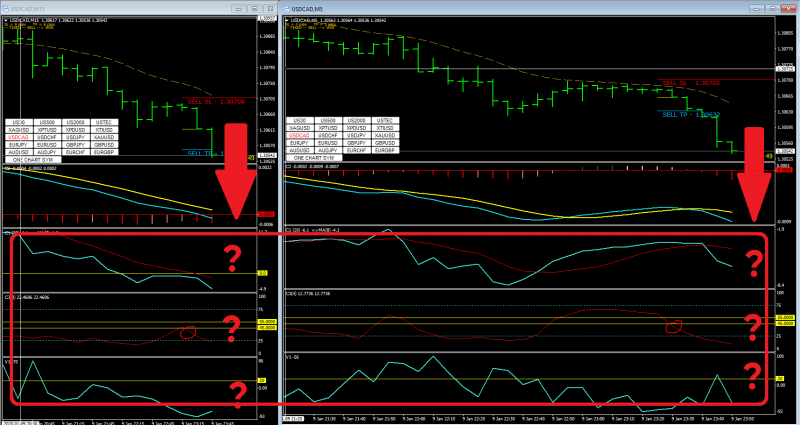800x425 pixels.
Task: Choose EURUSD in M5 chart
Action: pyautogui.click(x=329, y=143)
